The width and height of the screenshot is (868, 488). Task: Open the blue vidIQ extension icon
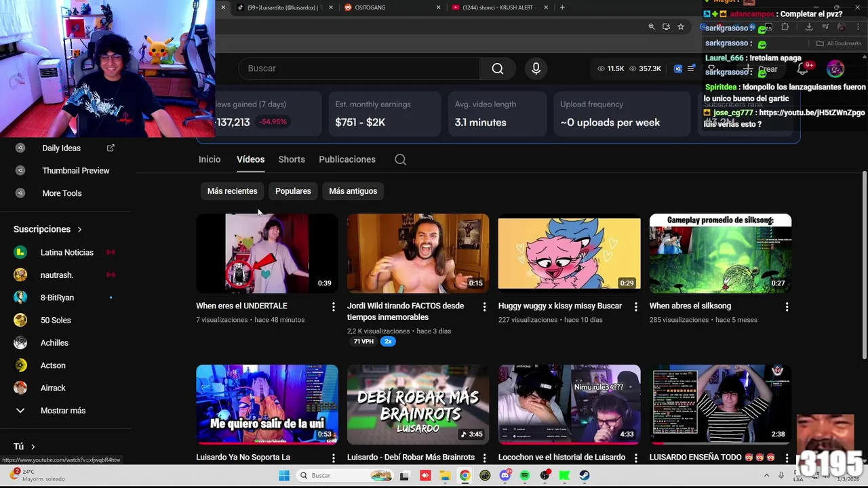pyautogui.click(x=677, y=68)
